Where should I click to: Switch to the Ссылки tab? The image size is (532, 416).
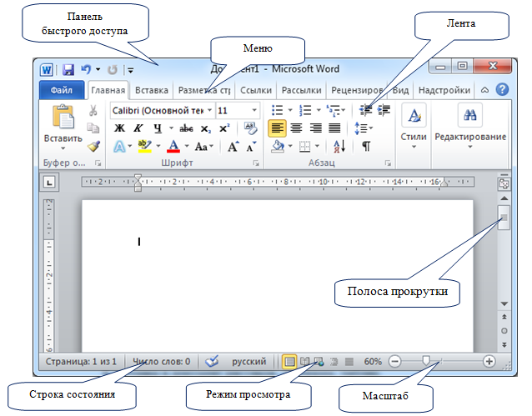click(x=256, y=90)
